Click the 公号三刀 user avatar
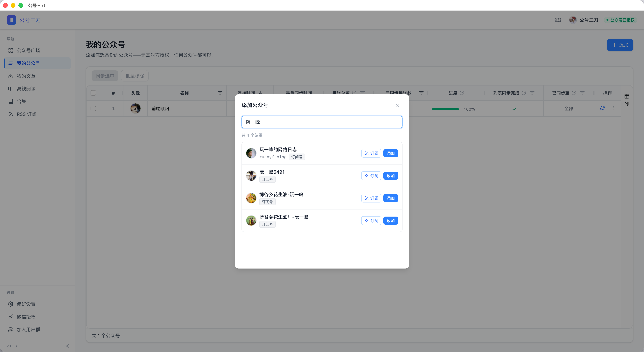 [x=573, y=20]
